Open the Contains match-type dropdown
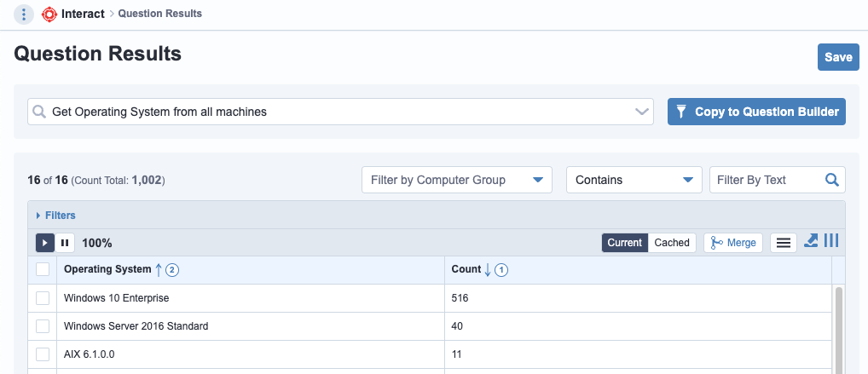 [634, 180]
